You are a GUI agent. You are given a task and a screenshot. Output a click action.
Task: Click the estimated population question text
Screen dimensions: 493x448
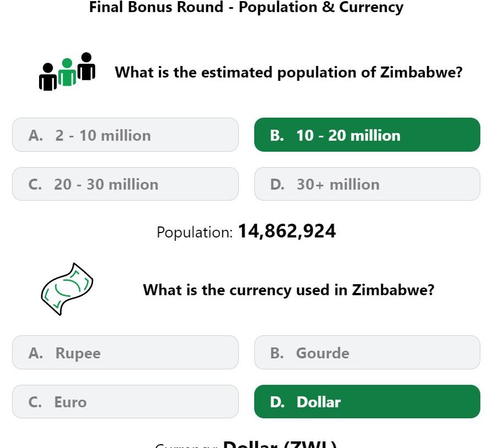pyautogui.click(x=289, y=73)
